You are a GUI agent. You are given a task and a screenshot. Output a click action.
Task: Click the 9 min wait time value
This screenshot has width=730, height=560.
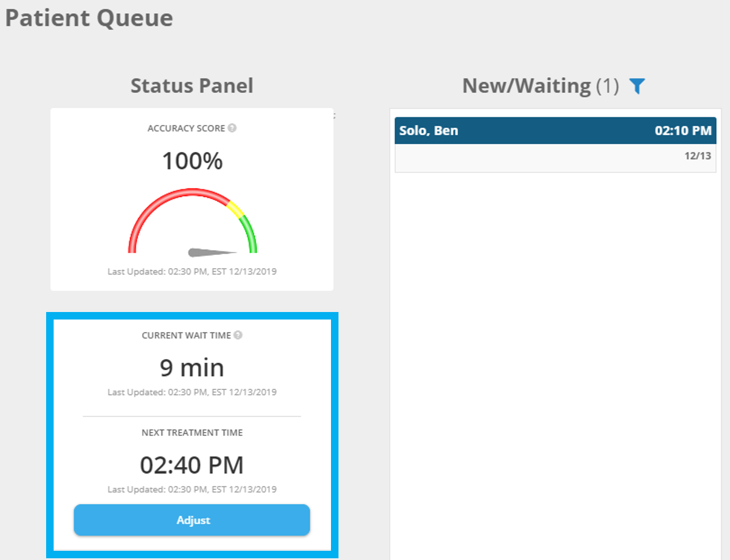[192, 367]
